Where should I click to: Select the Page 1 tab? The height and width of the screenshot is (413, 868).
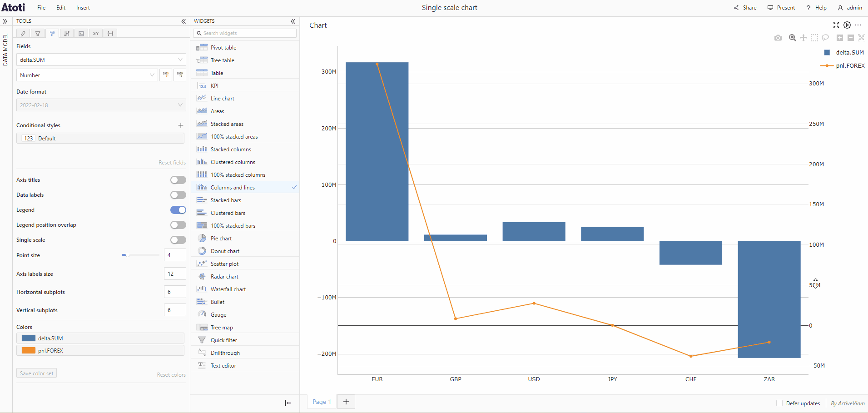322,402
